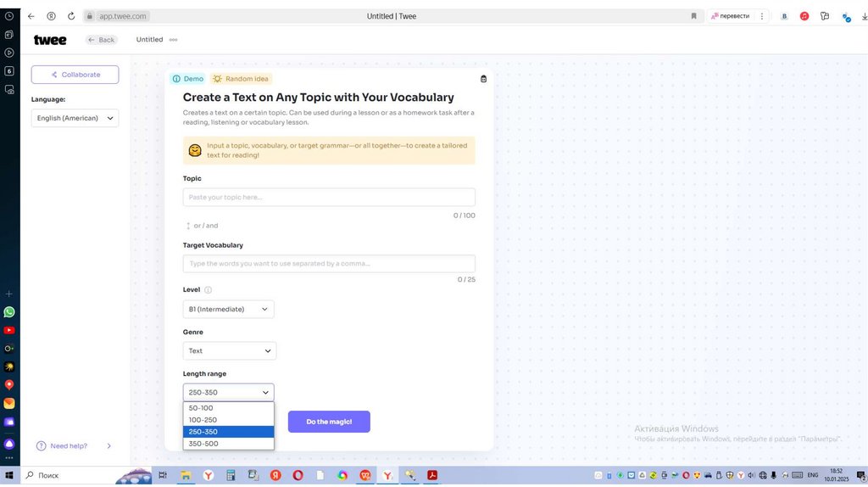Open the notifications center icon
The width and height of the screenshot is (868, 487).
pos(861,475)
